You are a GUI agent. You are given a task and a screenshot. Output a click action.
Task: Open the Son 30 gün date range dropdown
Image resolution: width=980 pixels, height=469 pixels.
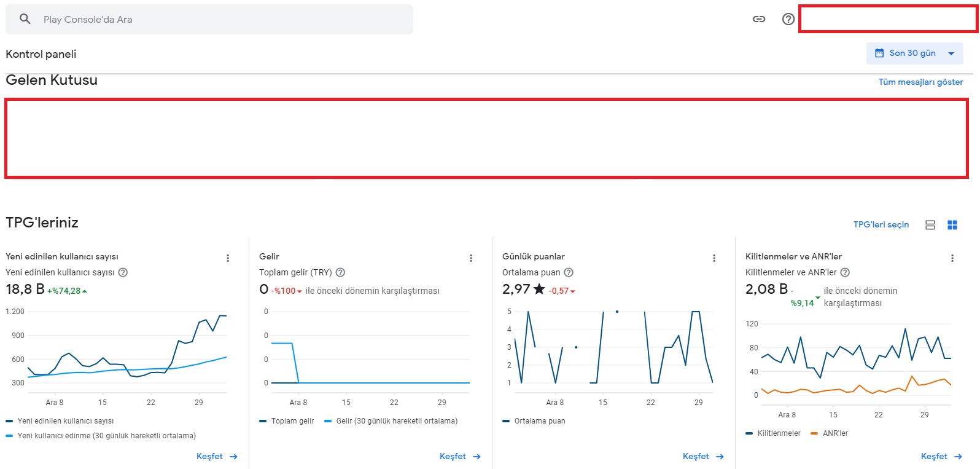pyautogui.click(x=915, y=53)
